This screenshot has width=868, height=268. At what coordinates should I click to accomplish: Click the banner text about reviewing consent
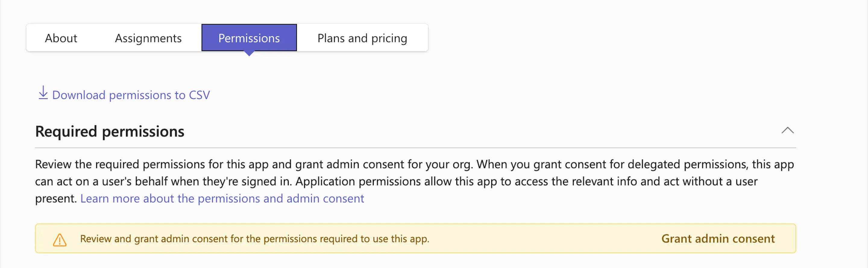coord(254,239)
